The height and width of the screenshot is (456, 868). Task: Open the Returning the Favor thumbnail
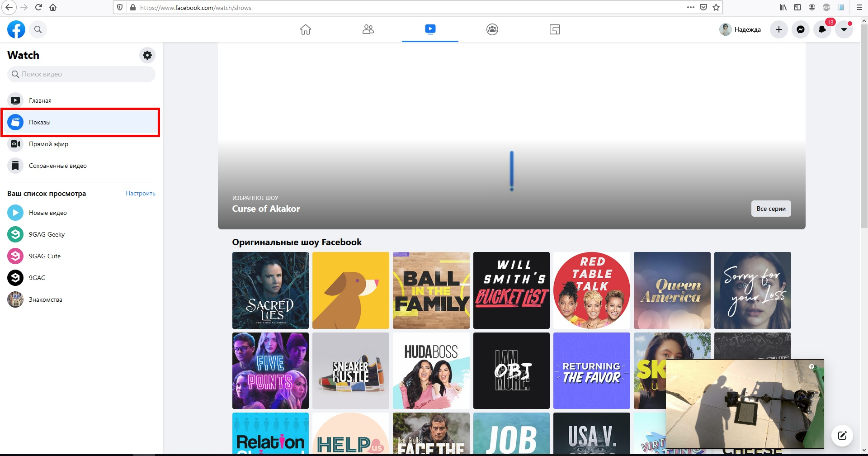[x=592, y=371]
